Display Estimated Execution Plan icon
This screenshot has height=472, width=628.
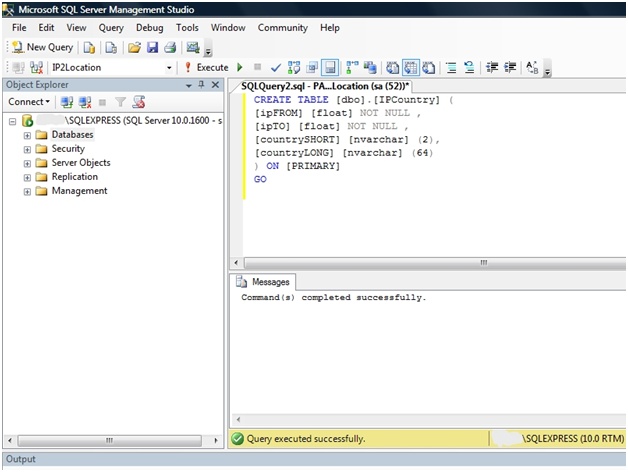(x=294, y=67)
